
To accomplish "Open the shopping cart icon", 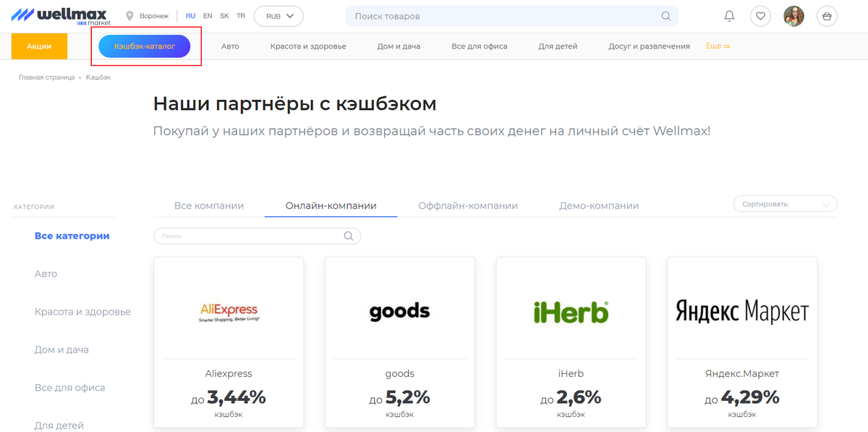I will click(x=827, y=16).
